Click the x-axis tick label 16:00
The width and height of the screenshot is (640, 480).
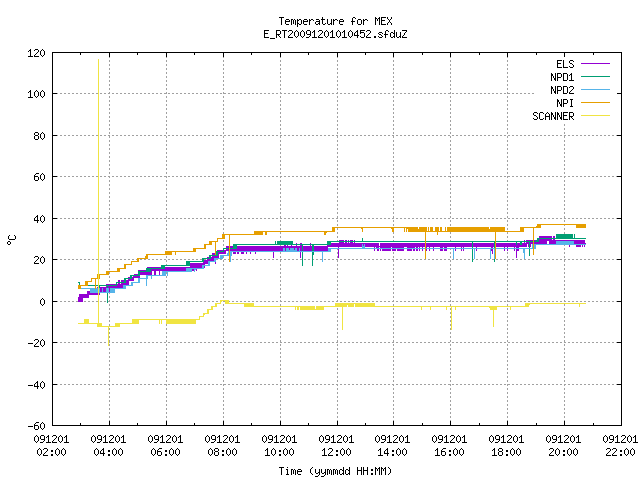449,452
